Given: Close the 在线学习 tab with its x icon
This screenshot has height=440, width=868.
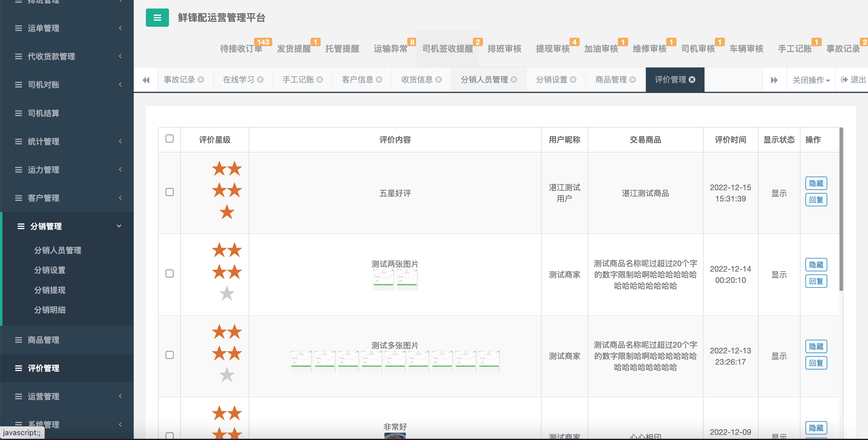Looking at the screenshot, I should pyautogui.click(x=260, y=80).
